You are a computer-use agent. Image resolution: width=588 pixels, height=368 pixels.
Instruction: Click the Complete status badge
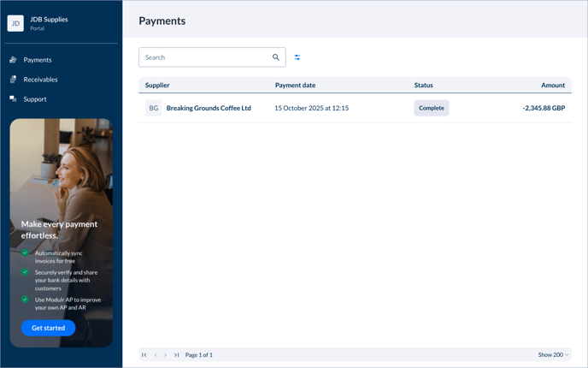pos(432,108)
